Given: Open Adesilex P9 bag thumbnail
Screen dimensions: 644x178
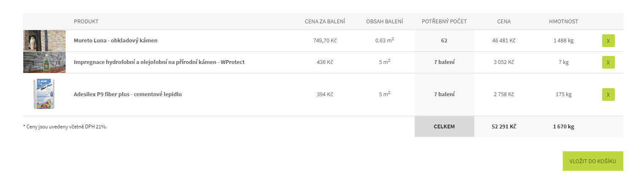Looking at the screenshot, I should click(44, 95).
